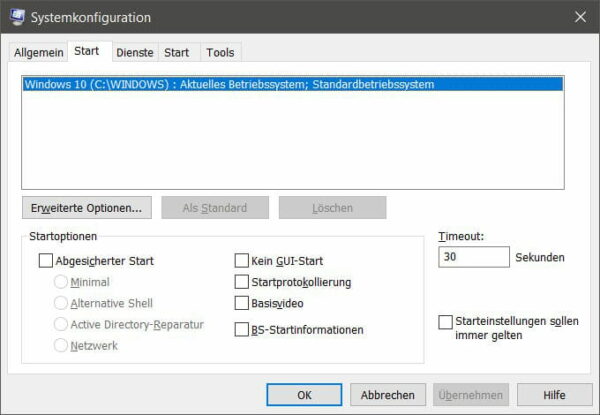The image size is (600, 415).
Task: Select the Windows 10 boot entry
Action: pos(293,84)
